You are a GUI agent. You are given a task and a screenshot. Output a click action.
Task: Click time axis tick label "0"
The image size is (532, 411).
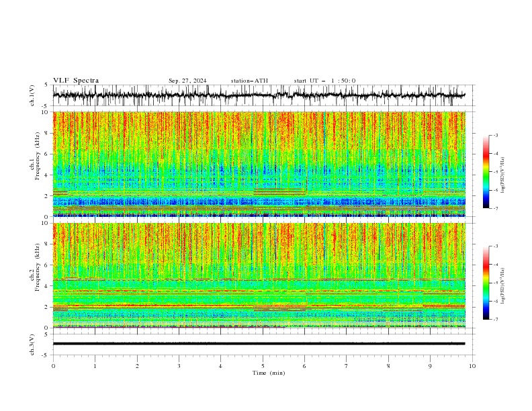point(53,366)
